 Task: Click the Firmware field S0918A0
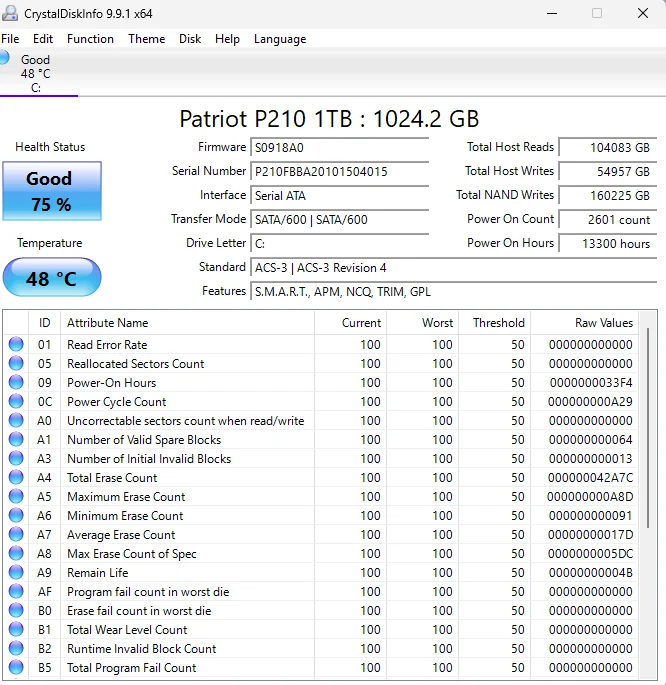tap(340, 148)
